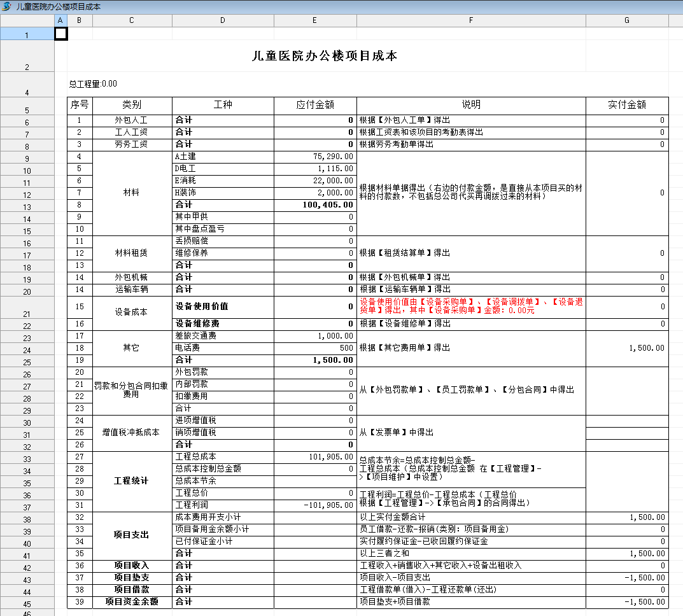Click the 应付金额 table header cell
This screenshot has width=683, height=616.
click(315, 105)
